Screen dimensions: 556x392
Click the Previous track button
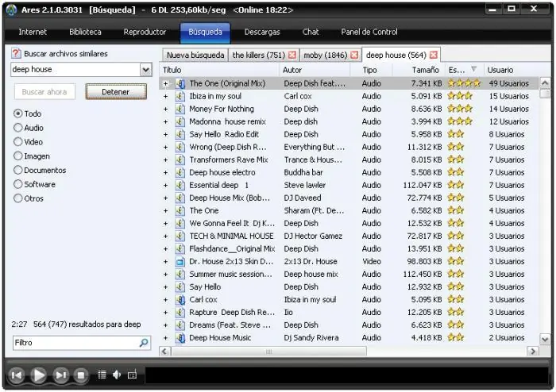click(x=17, y=375)
